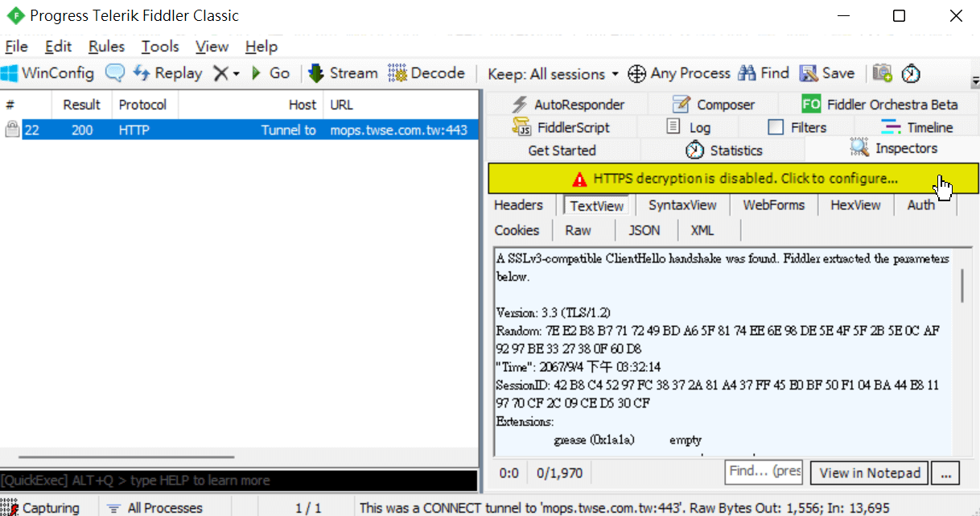Click the Tunnel to host cell
Viewport: 980px width, 516px height.
(x=288, y=130)
